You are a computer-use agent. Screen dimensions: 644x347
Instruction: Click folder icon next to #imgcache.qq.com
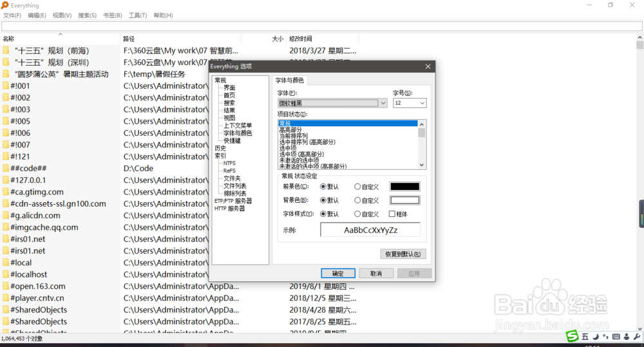(x=6, y=227)
